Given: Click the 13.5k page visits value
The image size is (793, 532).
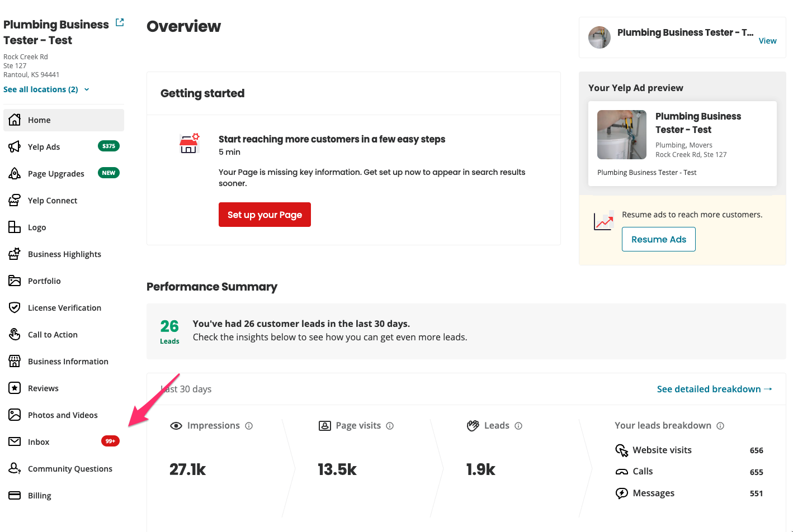Looking at the screenshot, I should tap(337, 469).
